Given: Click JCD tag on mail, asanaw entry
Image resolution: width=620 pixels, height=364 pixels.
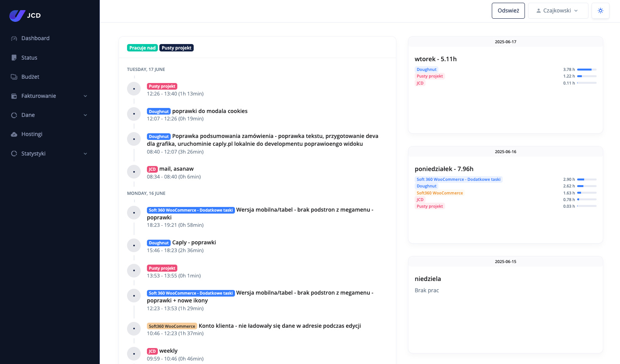Looking at the screenshot, I should pyautogui.click(x=152, y=169).
